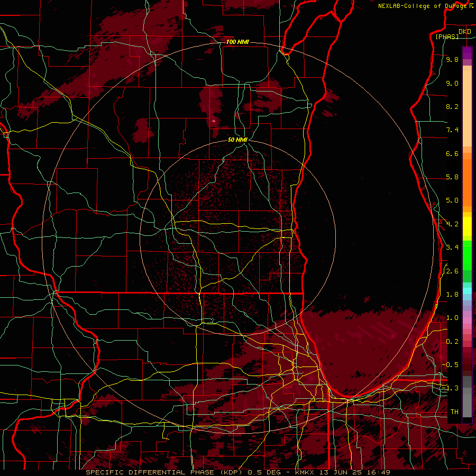Pick the light peach color bar segment
Image resolution: width=476 pixels, height=476 pixels.
click(467, 108)
